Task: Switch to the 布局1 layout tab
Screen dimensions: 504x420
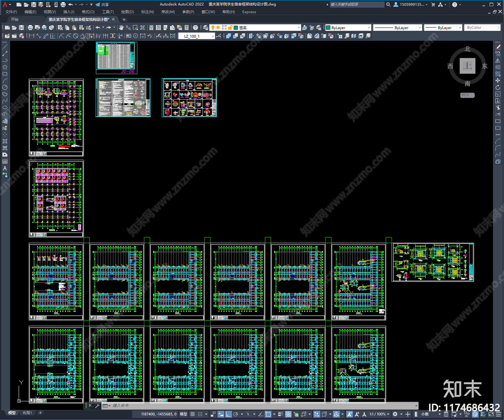Action: pyautogui.click(x=27, y=413)
